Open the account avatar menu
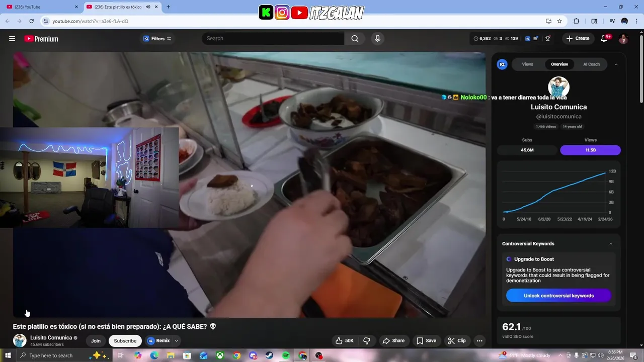The image size is (644, 362). pyautogui.click(x=623, y=39)
